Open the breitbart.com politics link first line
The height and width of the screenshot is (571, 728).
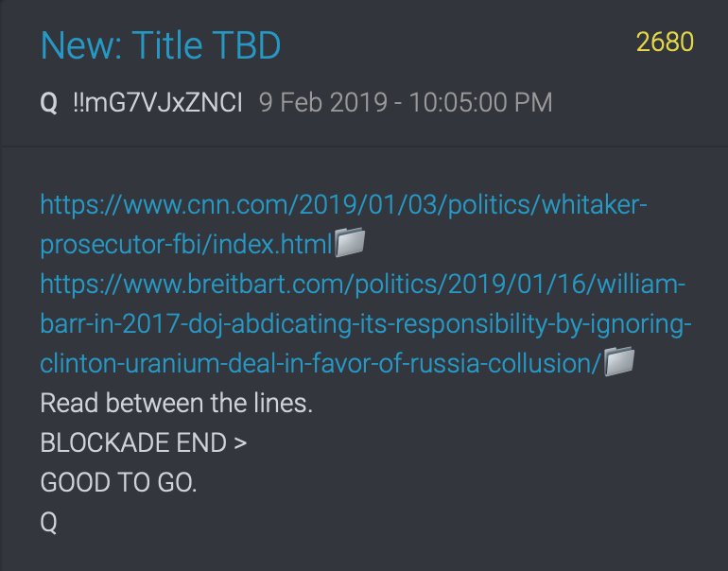(x=363, y=284)
